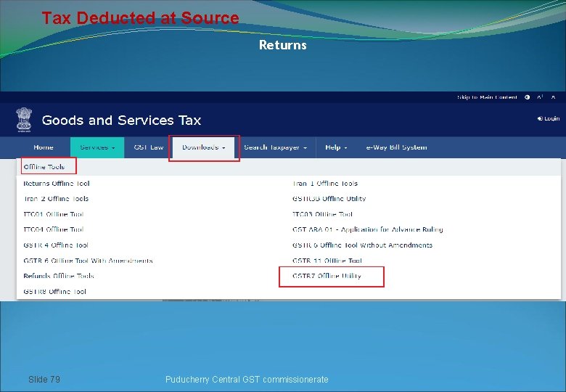Expand the Help dropdown menu

point(336,147)
